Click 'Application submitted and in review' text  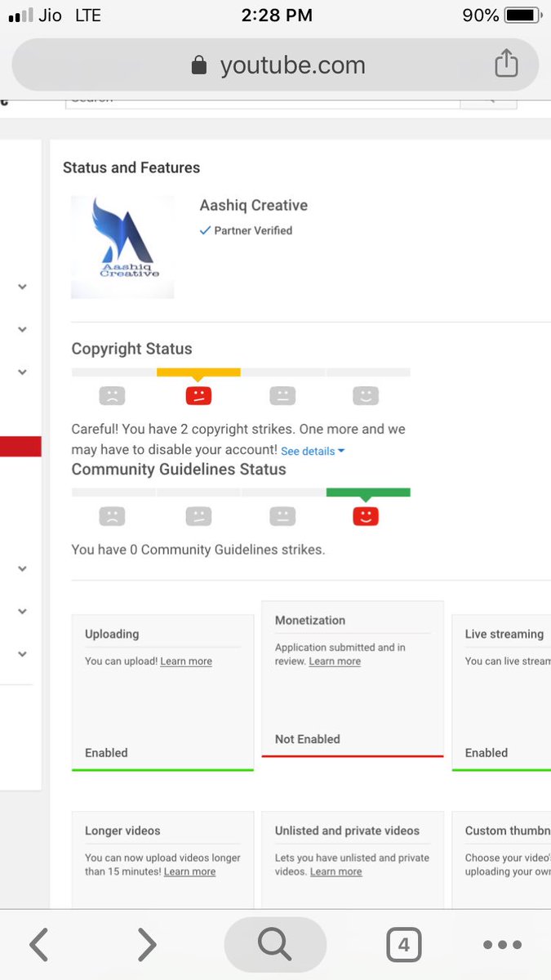click(340, 654)
